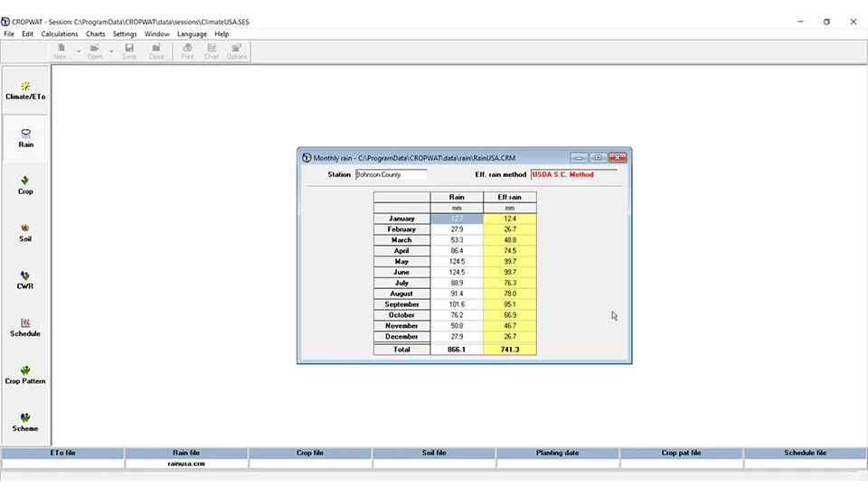This screenshot has height=495, width=868.
Task: Open the Crop module
Action: [25, 185]
